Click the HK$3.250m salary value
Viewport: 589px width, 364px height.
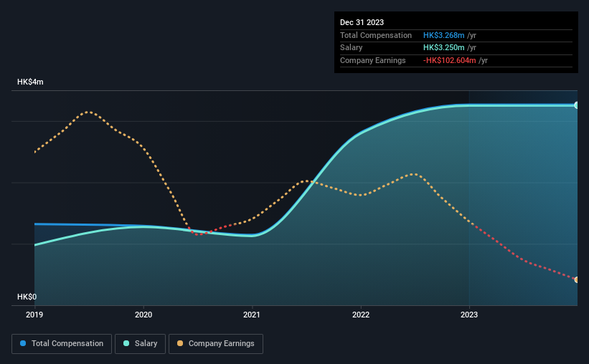point(443,48)
